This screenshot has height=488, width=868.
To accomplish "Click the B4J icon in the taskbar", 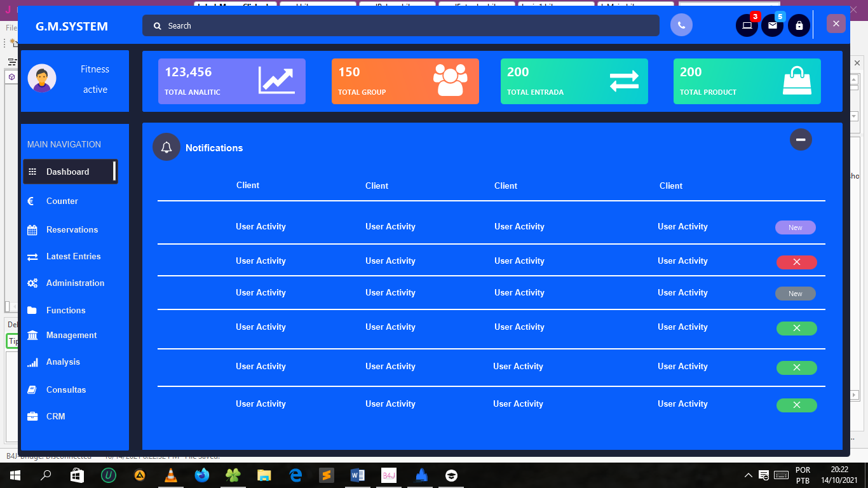I will 389,475.
